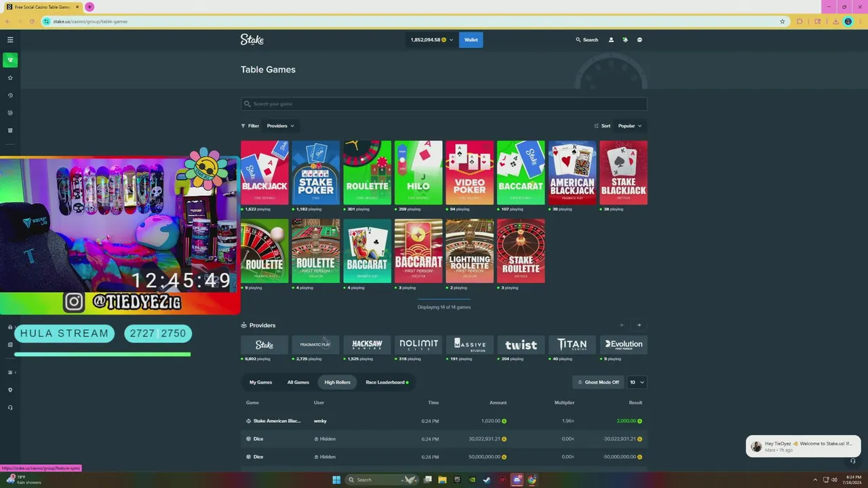Switch to the My Games tab
Image resolution: width=868 pixels, height=488 pixels.
(260, 382)
